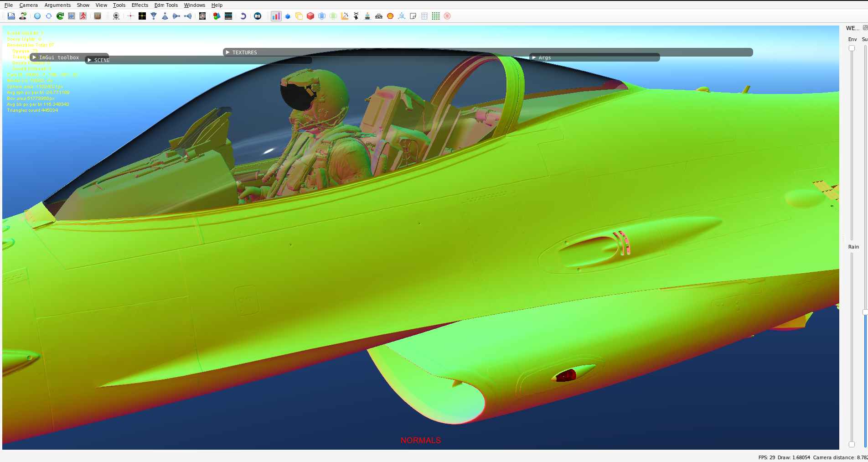
Task: Open the Camera menu
Action: click(28, 5)
